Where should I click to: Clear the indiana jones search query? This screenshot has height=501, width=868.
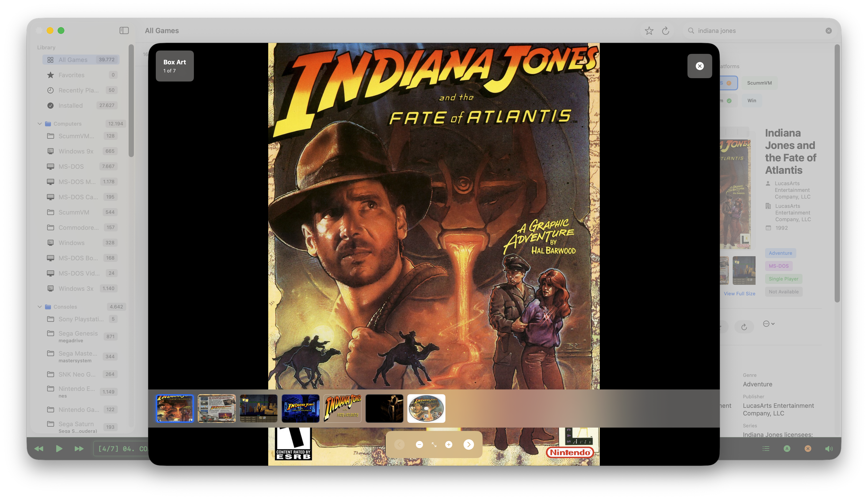coord(829,30)
